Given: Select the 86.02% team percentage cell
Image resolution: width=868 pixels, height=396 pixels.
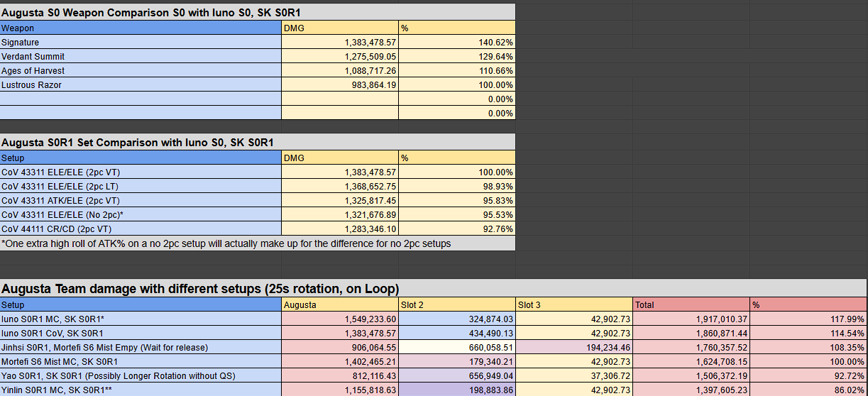Looking at the screenshot, I should pyautogui.click(x=808, y=390).
